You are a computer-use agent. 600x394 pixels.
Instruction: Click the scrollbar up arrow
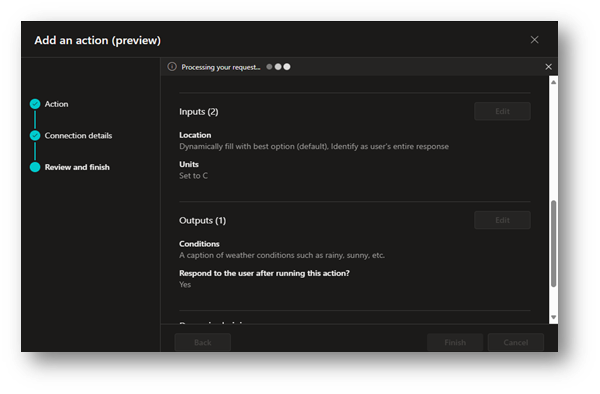point(553,82)
